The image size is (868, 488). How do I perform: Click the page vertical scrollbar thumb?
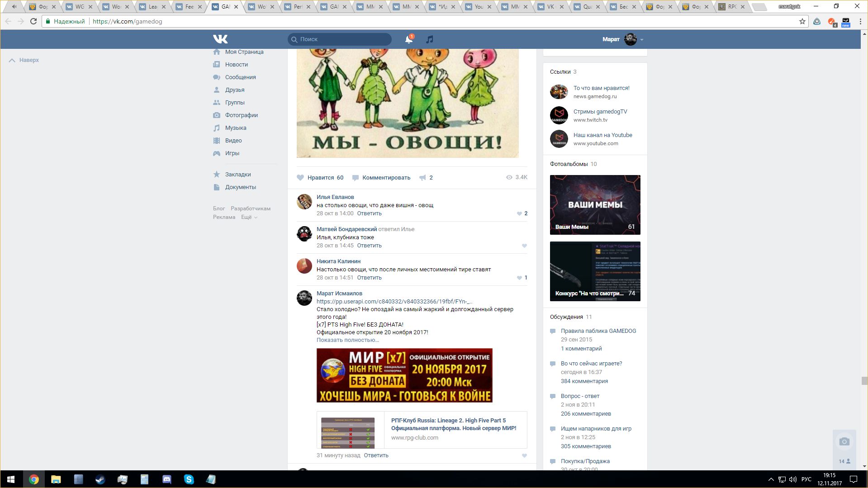coord(864,381)
